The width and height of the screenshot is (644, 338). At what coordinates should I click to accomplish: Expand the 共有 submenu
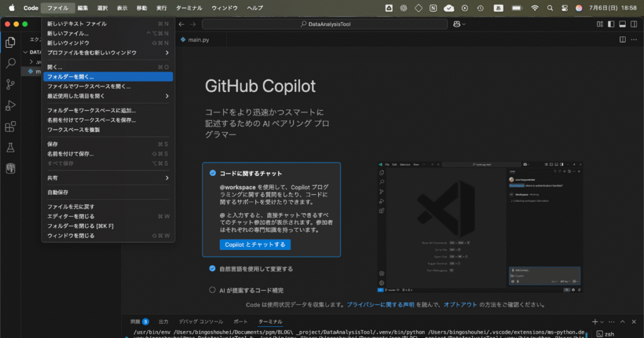(108, 178)
